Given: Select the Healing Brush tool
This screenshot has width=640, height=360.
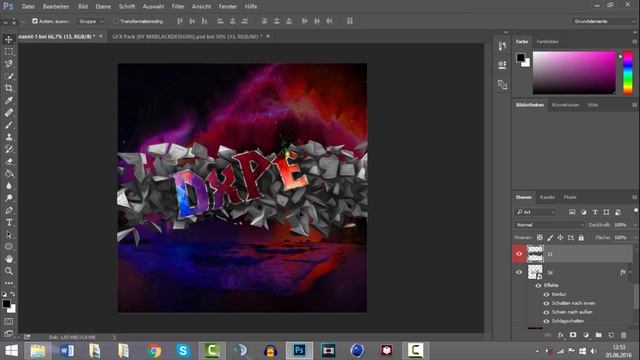Looking at the screenshot, I should click(9, 113).
